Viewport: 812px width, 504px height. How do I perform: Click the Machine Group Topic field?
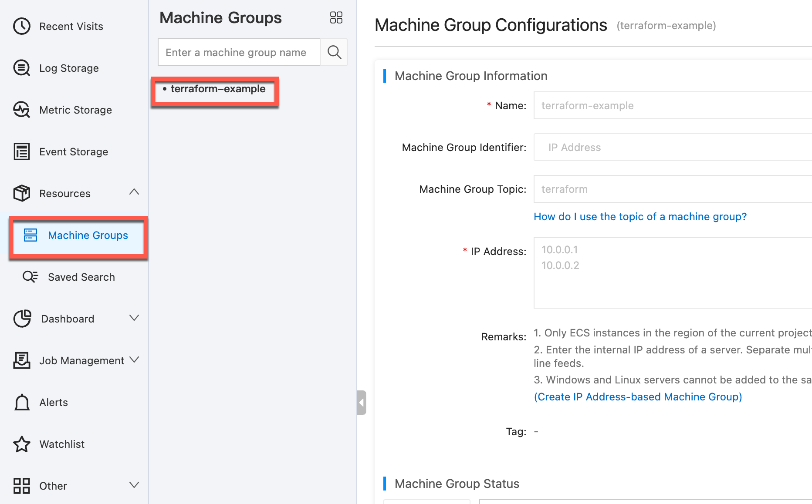point(673,189)
